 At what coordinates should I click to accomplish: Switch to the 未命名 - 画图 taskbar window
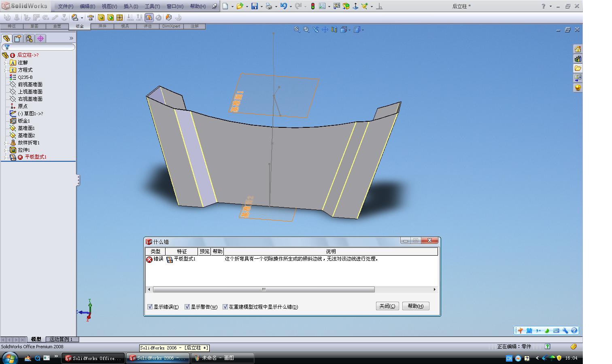(222, 358)
